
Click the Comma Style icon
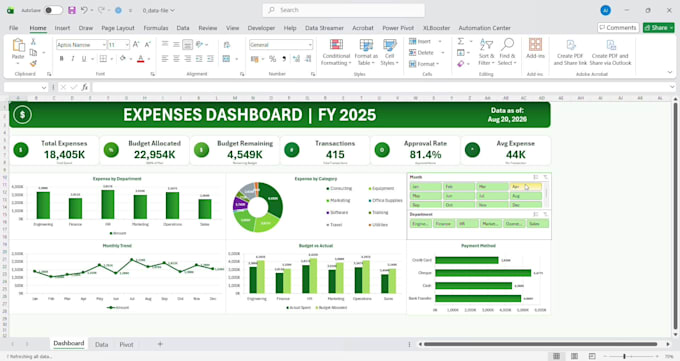tap(284, 59)
